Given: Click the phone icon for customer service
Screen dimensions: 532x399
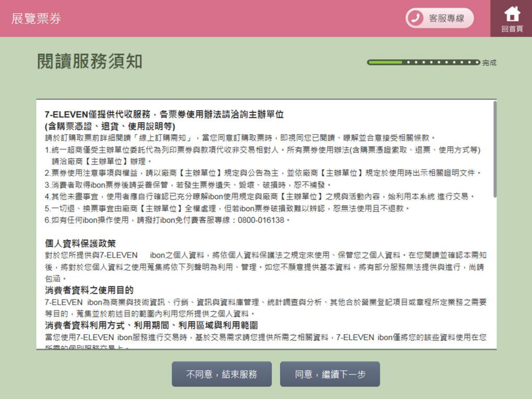Looking at the screenshot, I should click(x=416, y=18).
